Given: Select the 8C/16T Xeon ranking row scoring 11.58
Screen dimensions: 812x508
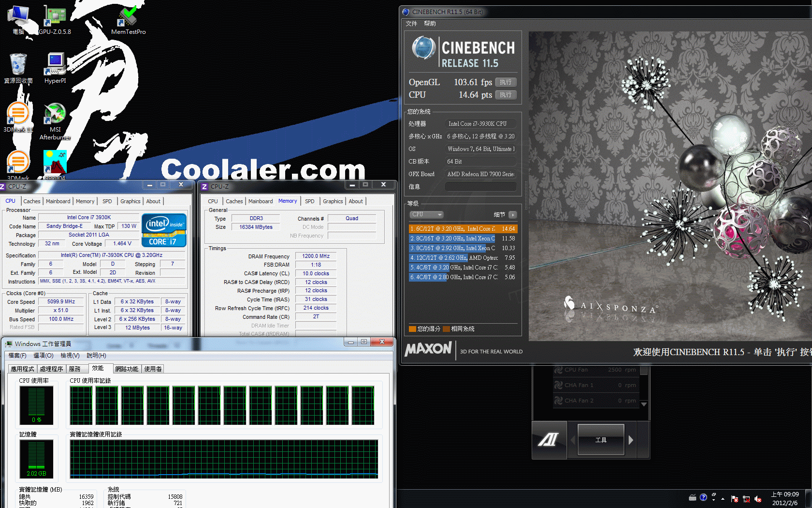Looking at the screenshot, I should [x=463, y=239].
